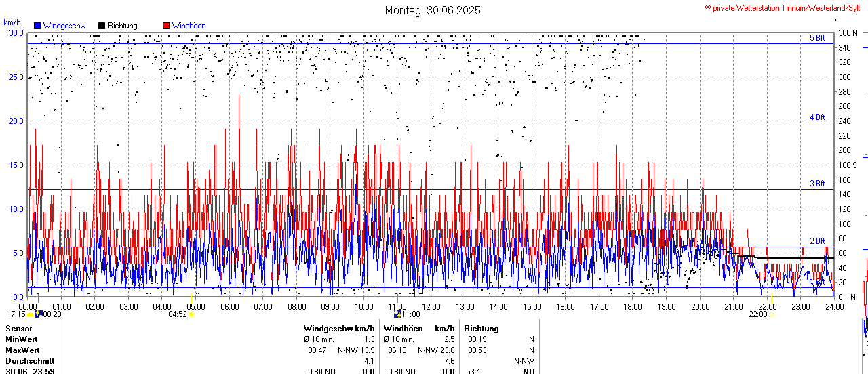Click the km/h axis unit label

click(x=12, y=23)
